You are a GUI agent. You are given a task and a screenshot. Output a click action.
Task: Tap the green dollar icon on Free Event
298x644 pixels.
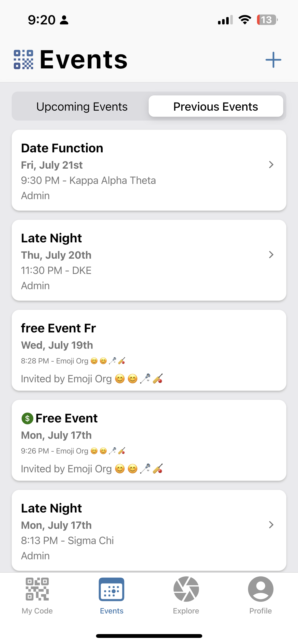point(27,418)
